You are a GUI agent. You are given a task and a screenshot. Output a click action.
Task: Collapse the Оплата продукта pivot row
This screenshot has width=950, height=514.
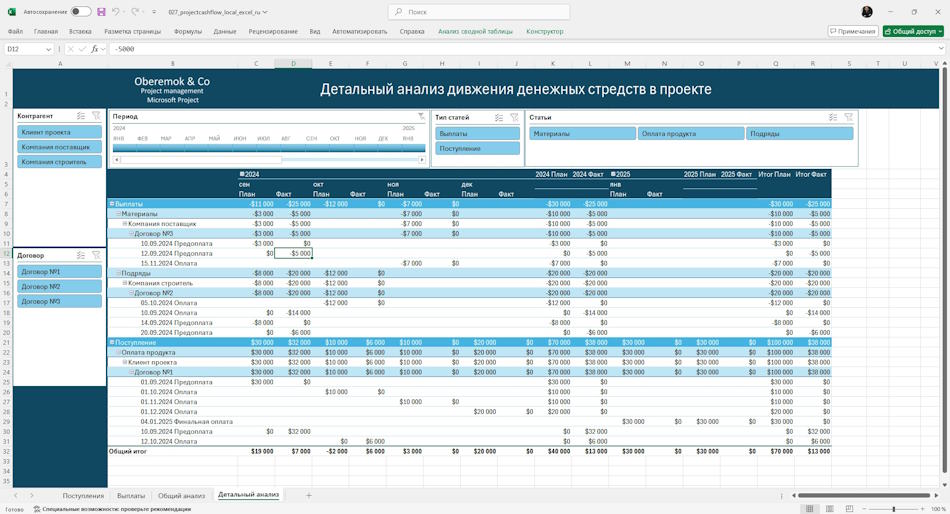point(119,352)
